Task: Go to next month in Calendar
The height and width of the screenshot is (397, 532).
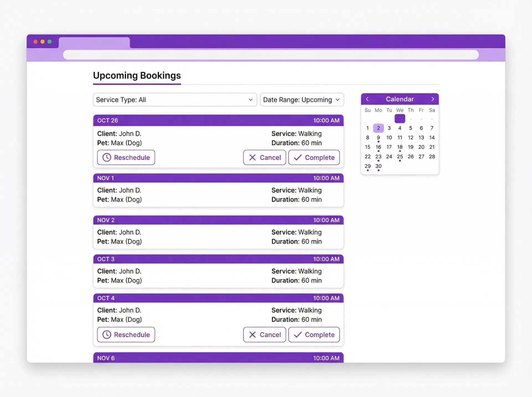Action: (433, 99)
